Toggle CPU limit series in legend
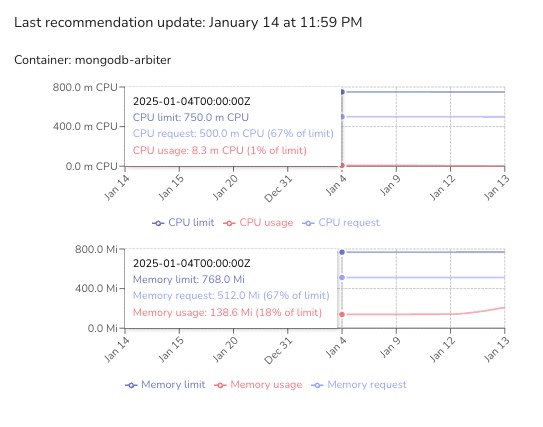543x427 pixels. coord(183,223)
